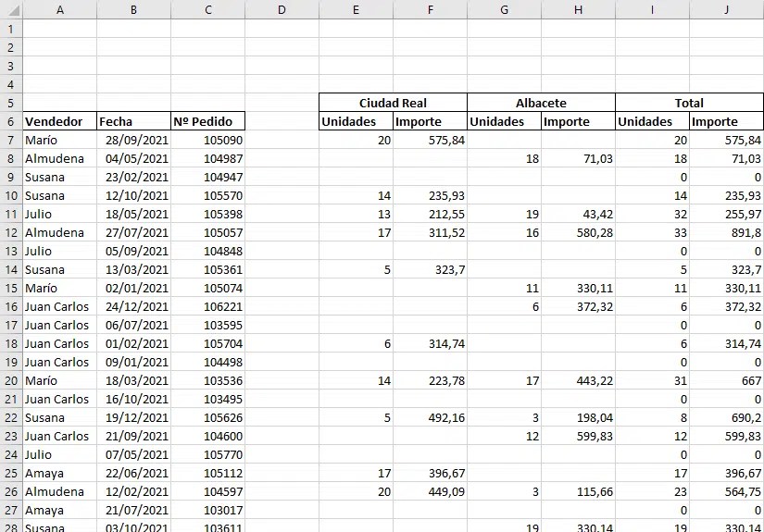Select the Total merged header
Screen dimensions: 764x532
tap(689, 104)
